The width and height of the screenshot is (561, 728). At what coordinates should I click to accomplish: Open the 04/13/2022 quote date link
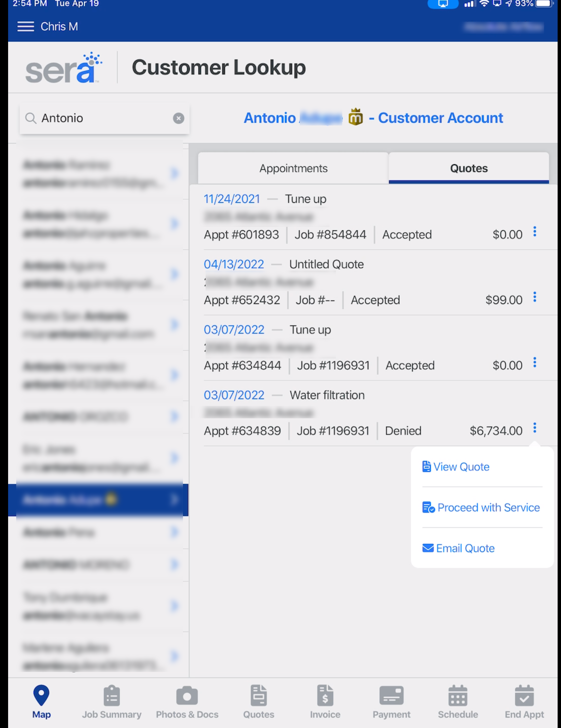[234, 264]
